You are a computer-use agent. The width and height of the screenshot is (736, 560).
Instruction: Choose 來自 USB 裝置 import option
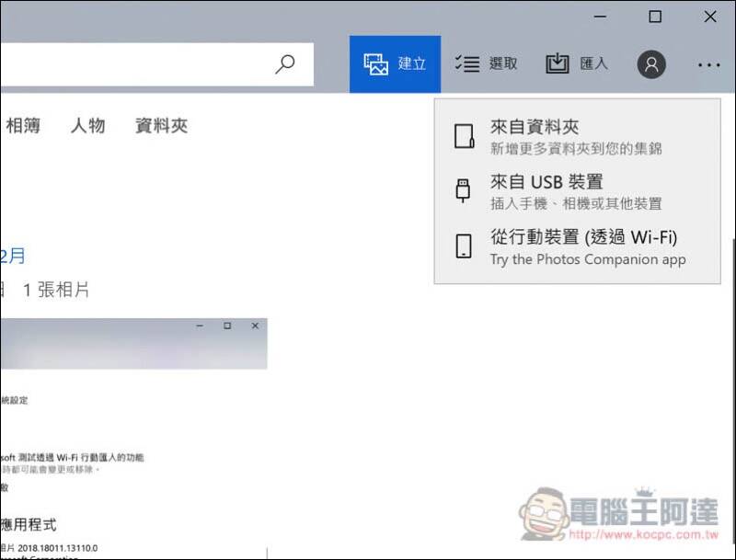click(578, 191)
